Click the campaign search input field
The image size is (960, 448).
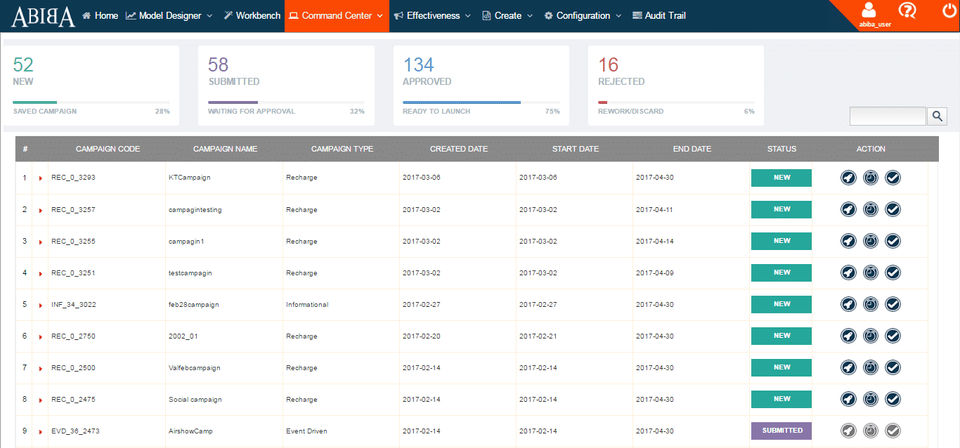888,116
